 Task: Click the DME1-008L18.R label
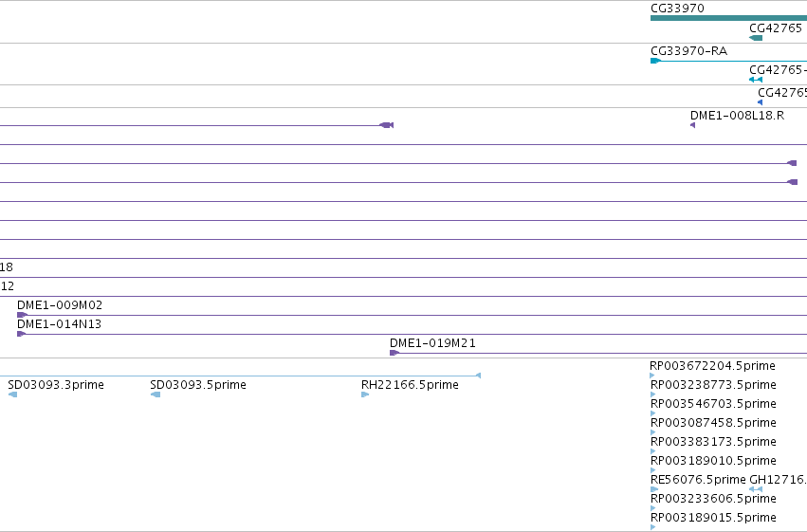point(737,116)
